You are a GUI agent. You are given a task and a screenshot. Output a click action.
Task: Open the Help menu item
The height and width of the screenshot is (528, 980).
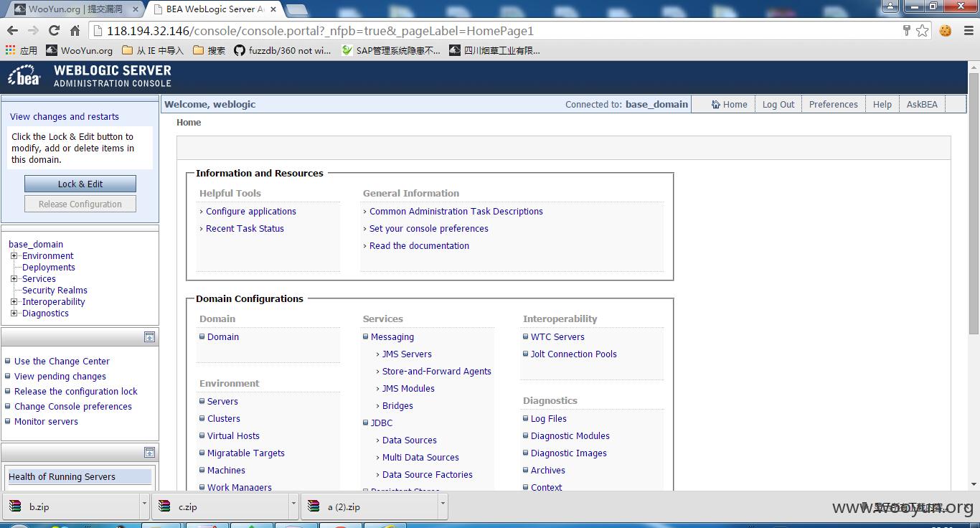coord(882,104)
